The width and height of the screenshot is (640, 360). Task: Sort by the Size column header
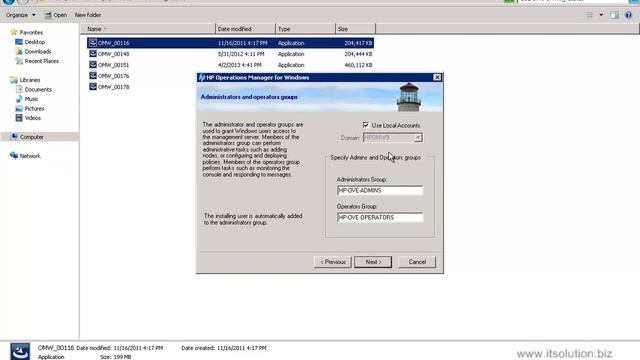355,29
